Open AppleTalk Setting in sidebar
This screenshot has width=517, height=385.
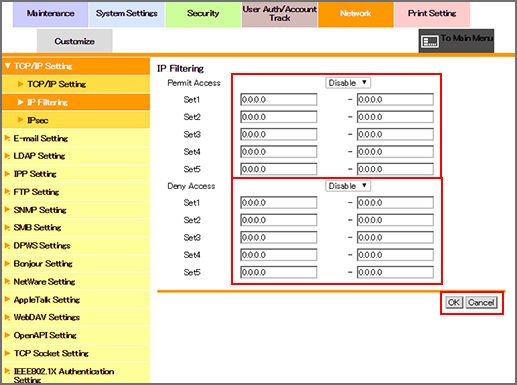pyautogui.click(x=76, y=300)
